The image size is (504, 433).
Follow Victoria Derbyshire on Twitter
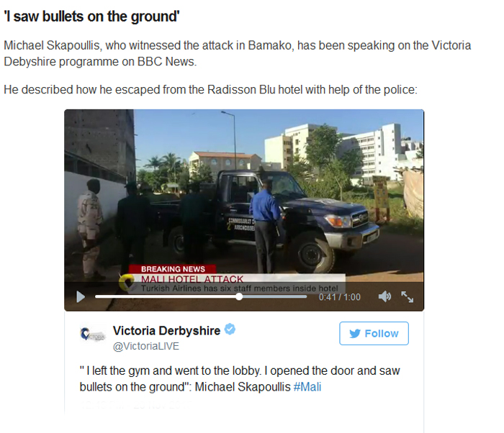tap(374, 334)
